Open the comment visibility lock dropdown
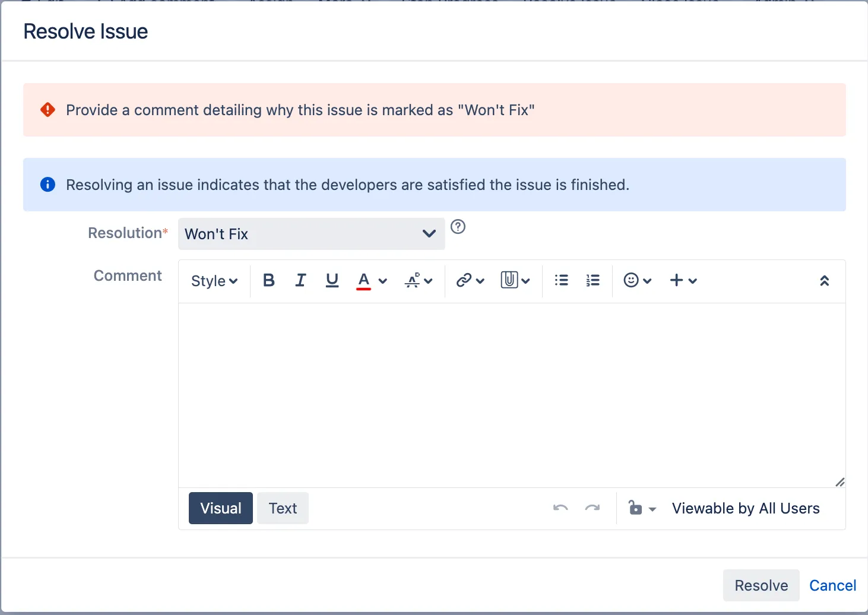The image size is (868, 615). [x=642, y=508]
